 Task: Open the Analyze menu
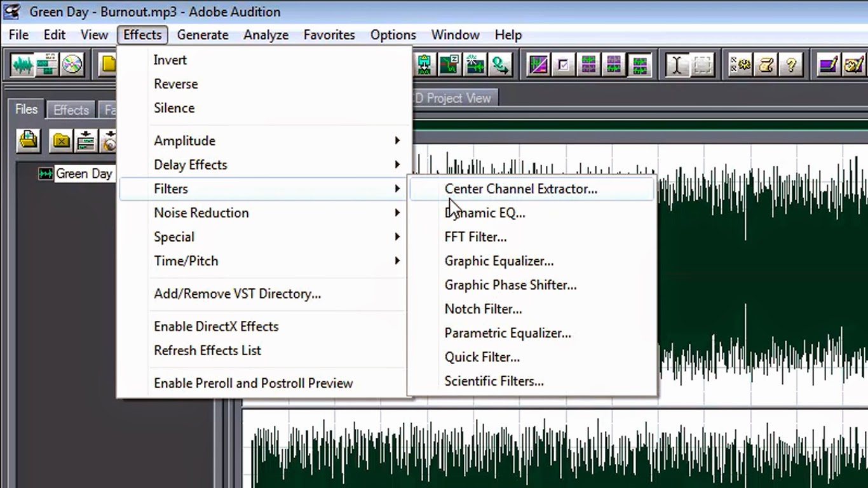click(266, 35)
